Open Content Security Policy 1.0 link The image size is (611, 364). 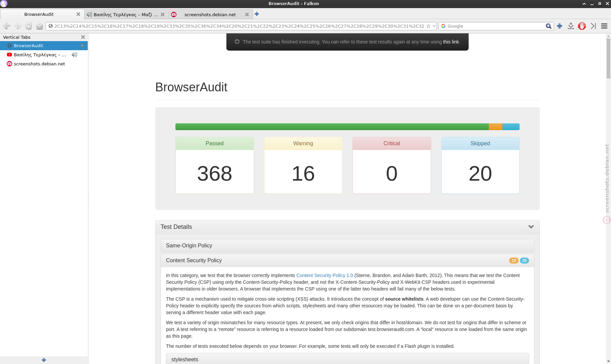tap(325, 275)
